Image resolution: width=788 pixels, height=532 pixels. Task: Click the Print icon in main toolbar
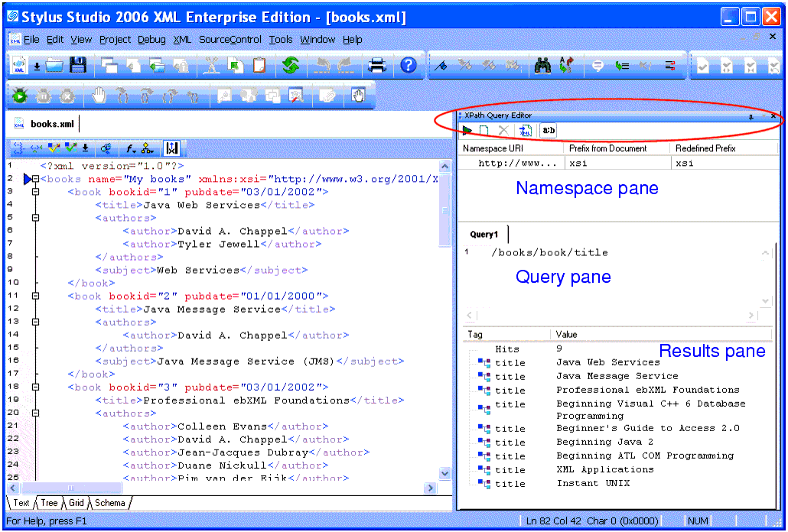[377, 66]
